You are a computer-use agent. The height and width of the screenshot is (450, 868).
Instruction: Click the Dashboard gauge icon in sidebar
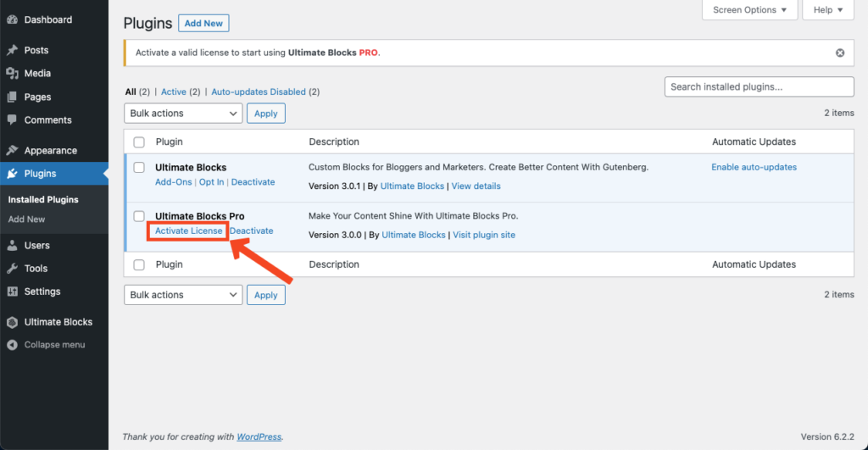coord(12,19)
